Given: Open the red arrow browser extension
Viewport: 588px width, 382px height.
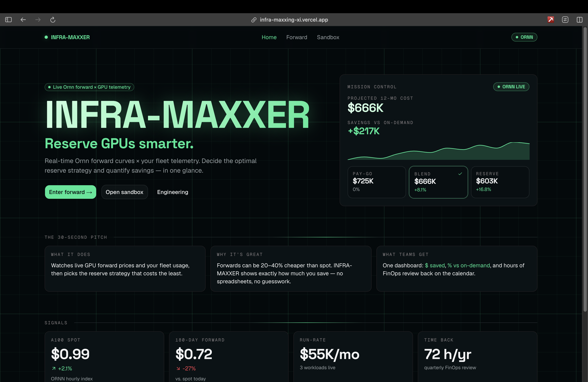Looking at the screenshot, I should pyautogui.click(x=551, y=20).
